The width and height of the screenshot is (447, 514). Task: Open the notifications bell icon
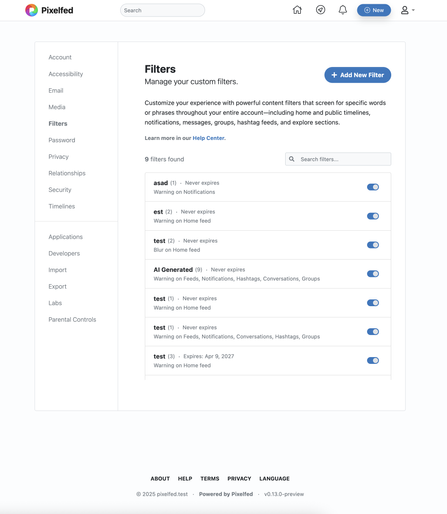[343, 10]
